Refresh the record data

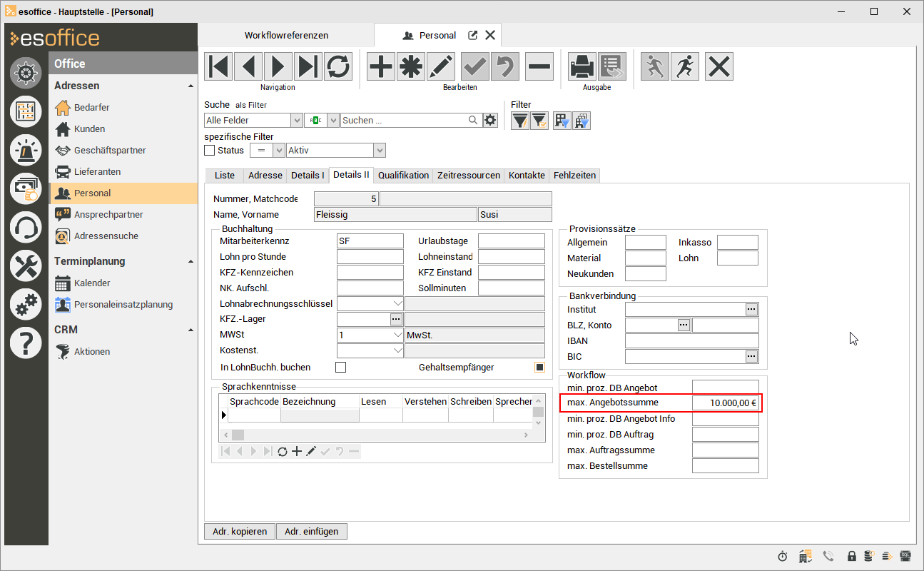click(x=338, y=66)
